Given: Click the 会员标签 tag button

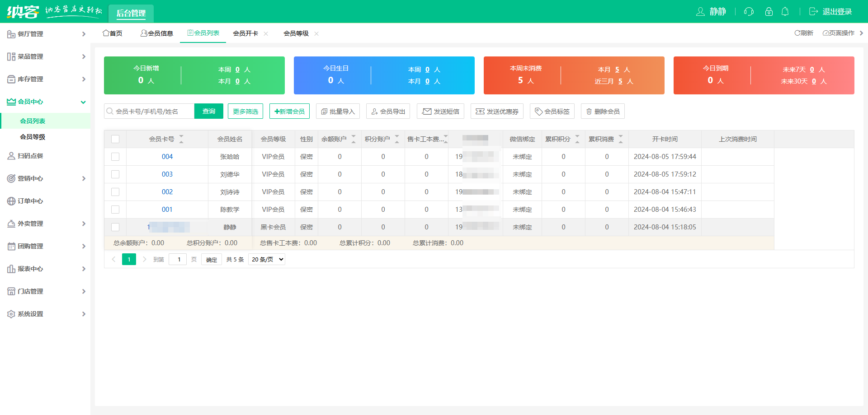Looking at the screenshot, I should click(552, 112).
